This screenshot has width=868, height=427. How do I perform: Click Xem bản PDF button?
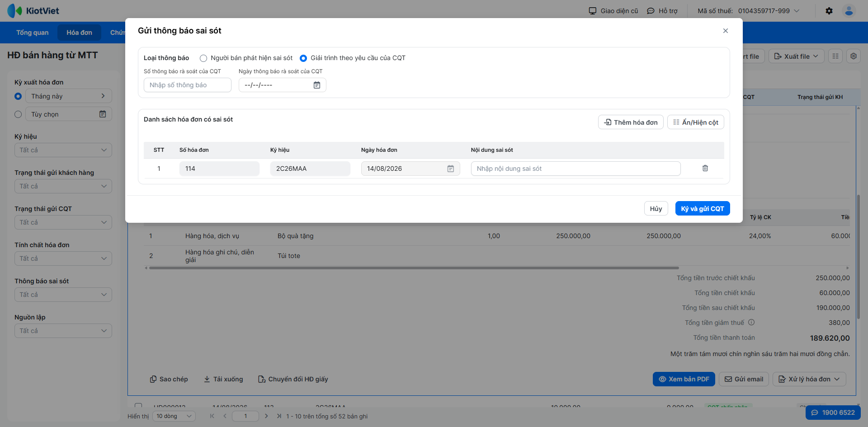click(684, 379)
